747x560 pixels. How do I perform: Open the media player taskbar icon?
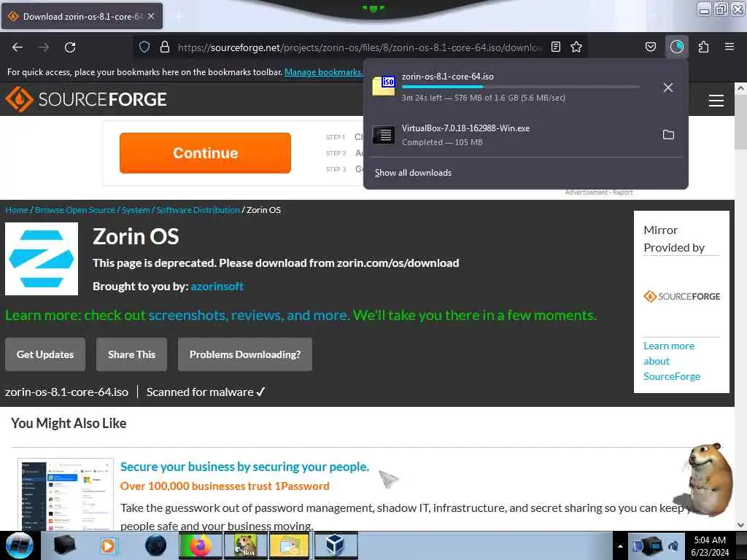coord(109,545)
